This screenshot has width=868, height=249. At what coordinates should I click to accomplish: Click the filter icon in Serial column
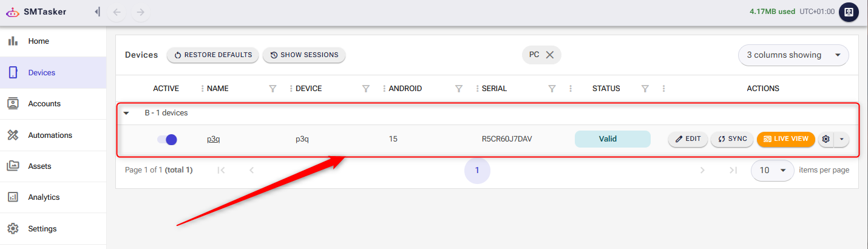552,89
